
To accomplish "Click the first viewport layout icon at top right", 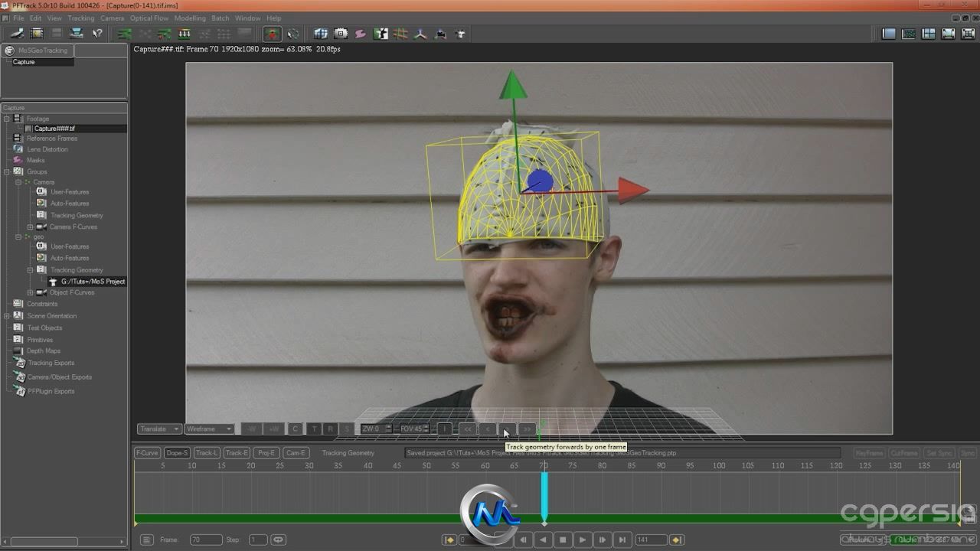I will coord(889,34).
